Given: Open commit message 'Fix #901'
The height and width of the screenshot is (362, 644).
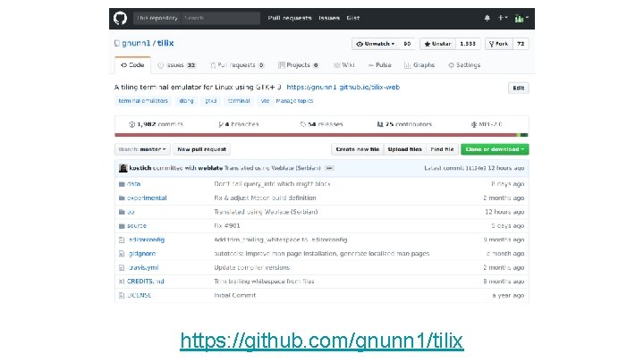Looking at the screenshot, I should [x=226, y=226].
